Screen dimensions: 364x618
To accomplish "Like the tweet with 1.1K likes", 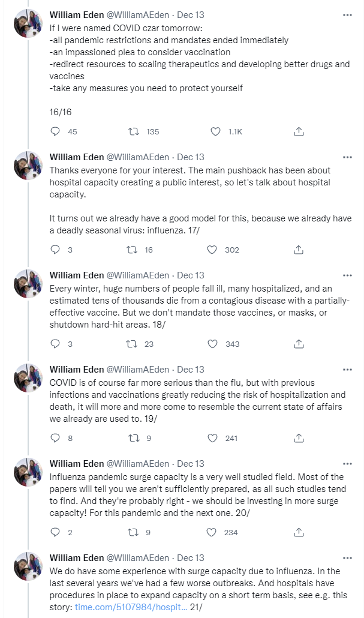I will [x=216, y=131].
